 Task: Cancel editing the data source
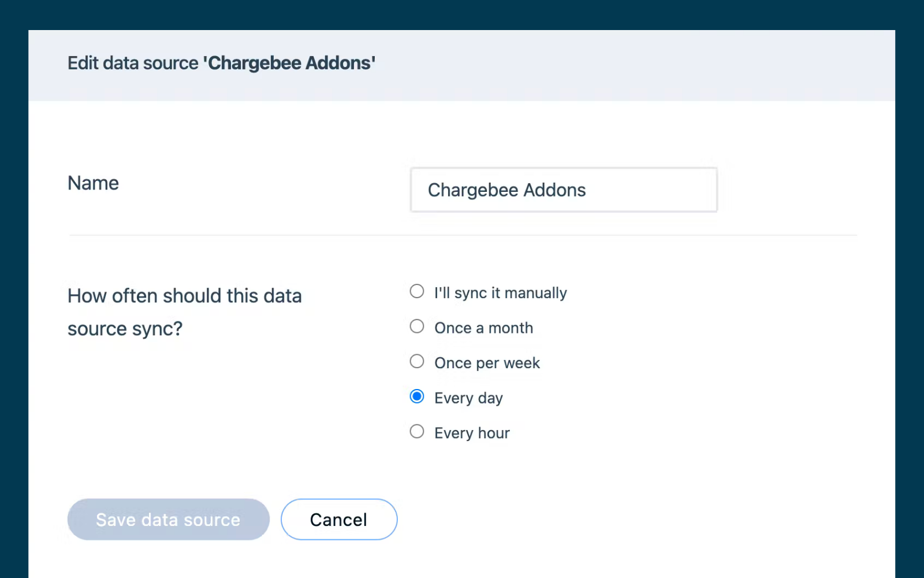pos(339,520)
